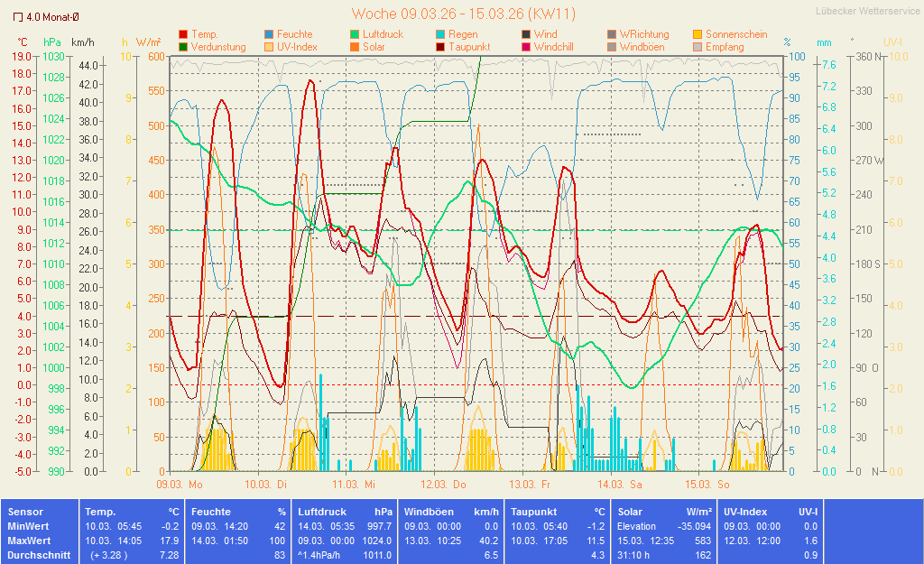Click the blue Feuchte legend square
Screen dimensions: 924x564
(269, 34)
